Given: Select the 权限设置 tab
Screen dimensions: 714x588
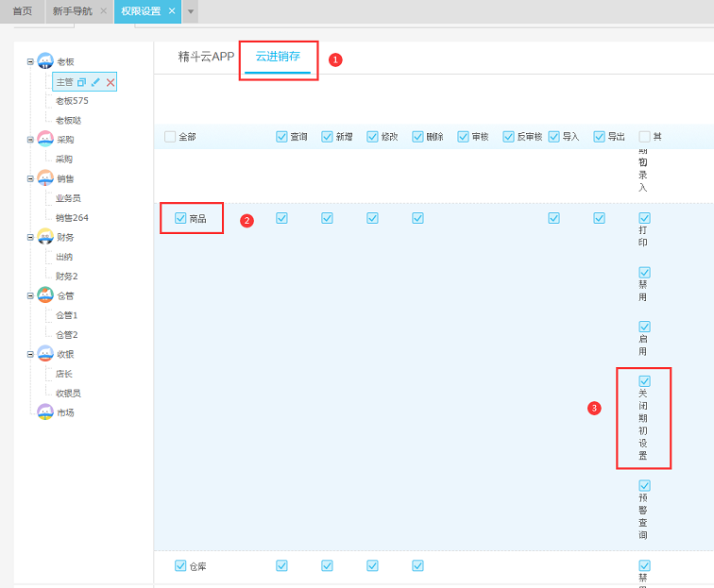Looking at the screenshot, I should [141, 11].
